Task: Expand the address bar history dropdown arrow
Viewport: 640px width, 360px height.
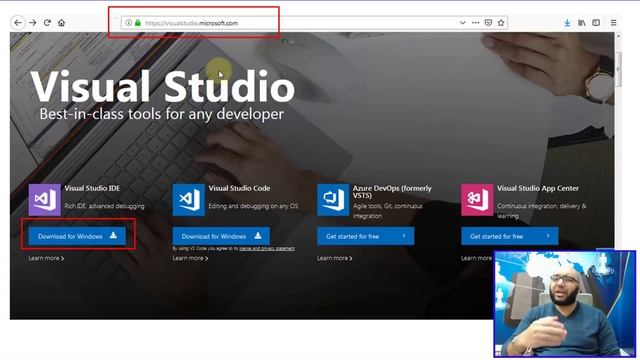Action: point(462,23)
